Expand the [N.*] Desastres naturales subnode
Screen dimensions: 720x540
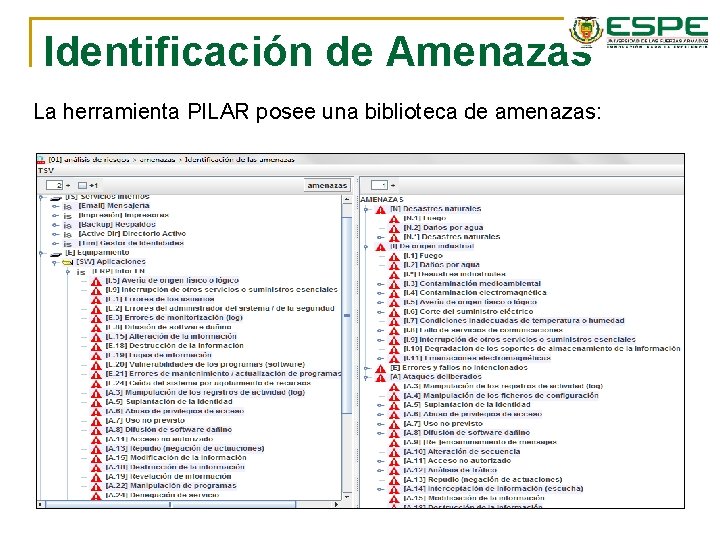point(380,237)
